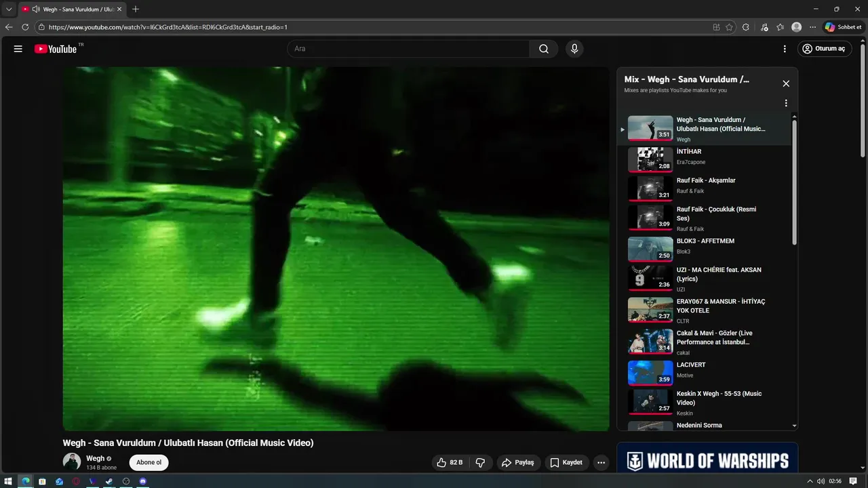Open the split screen apps icon

click(x=717, y=27)
